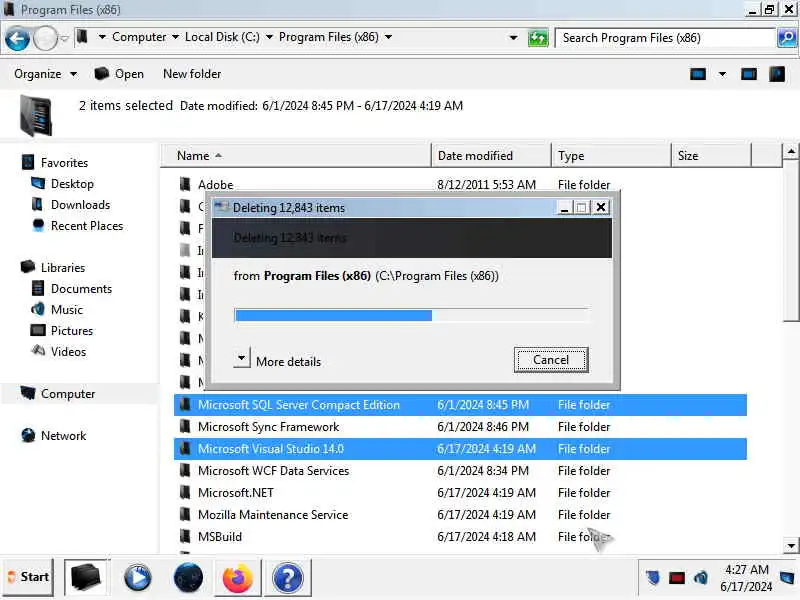Click the scroll up arrow of file list
This screenshot has width=800, height=600.
(x=791, y=152)
